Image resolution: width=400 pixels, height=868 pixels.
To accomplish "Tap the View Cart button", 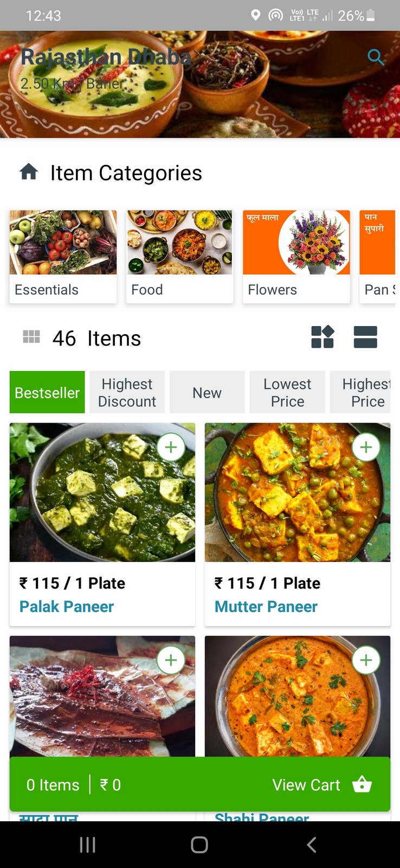I will pyautogui.click(x=306, y=785).
